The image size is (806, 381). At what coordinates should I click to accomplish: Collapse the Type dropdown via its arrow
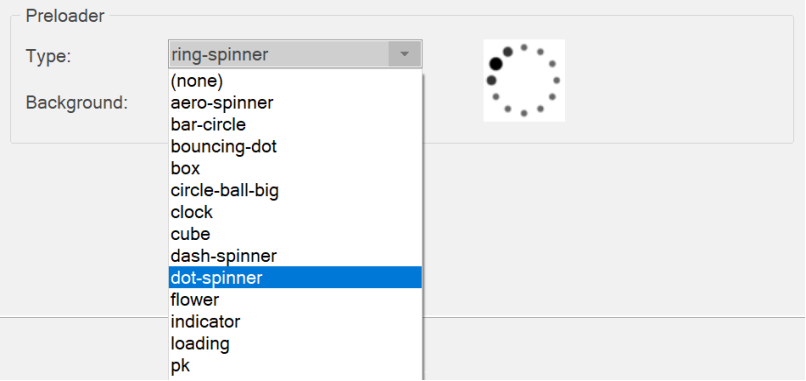coord(405,54)
